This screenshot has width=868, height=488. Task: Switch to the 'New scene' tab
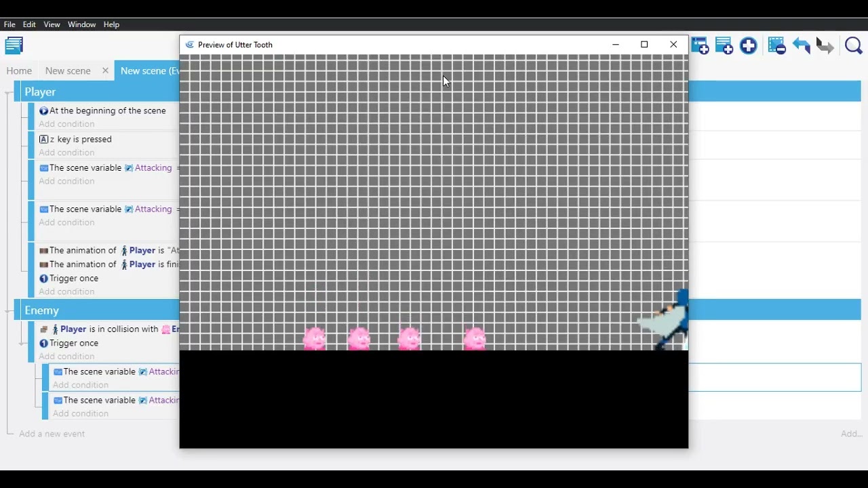(68, 70)
